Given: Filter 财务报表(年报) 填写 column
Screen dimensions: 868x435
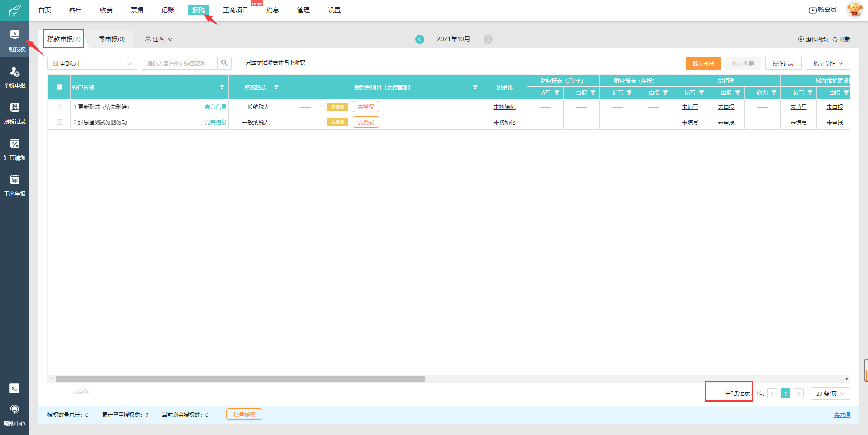Looking at the screenshot, I should pyautogui.click(x=629, y=93).
